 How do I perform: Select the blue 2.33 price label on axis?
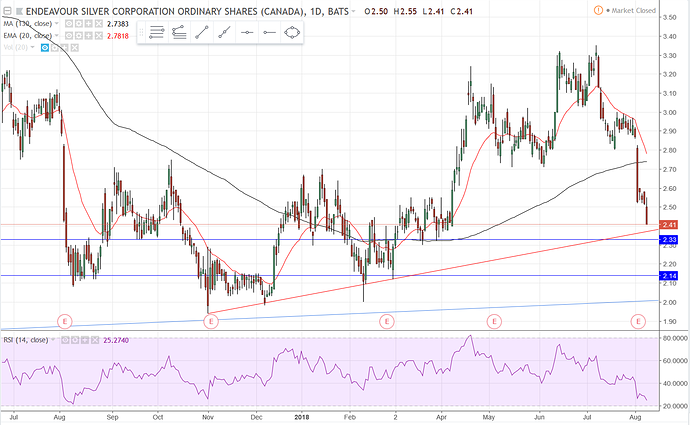coord(668,240)
